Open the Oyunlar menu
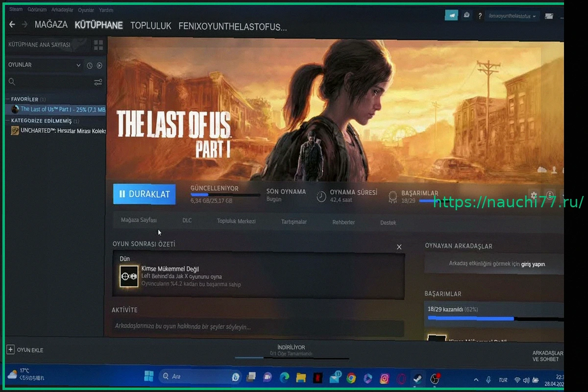 pyautogui.click(x=86, y=10)
